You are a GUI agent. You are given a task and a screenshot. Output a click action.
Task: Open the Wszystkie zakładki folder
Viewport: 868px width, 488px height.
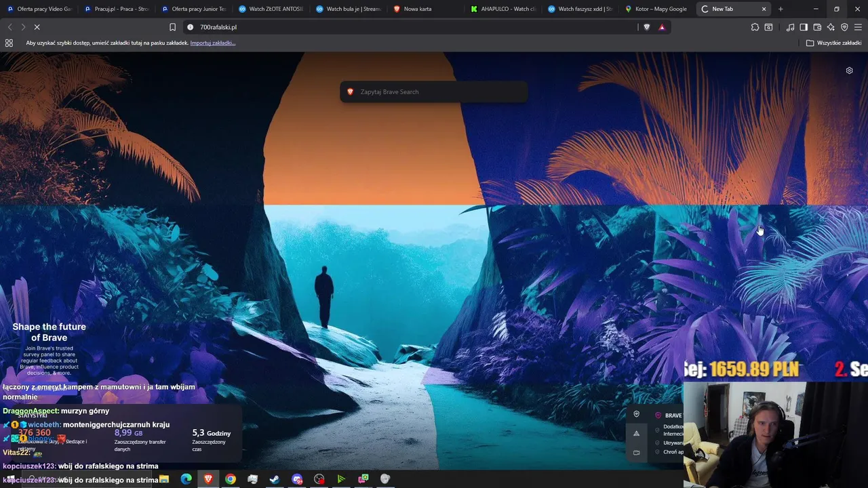pyautogui.click(x=833, y=43)
